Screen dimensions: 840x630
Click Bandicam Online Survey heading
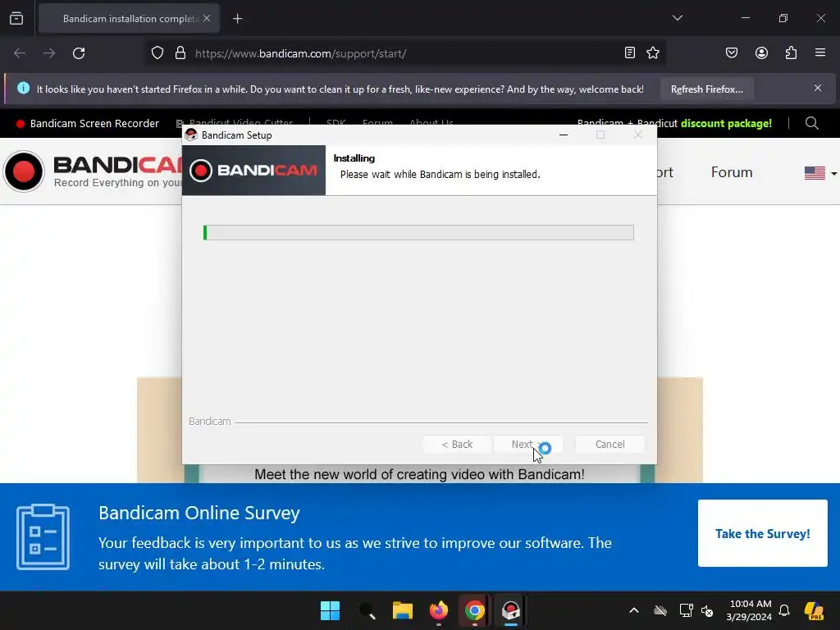pos(199,513)
